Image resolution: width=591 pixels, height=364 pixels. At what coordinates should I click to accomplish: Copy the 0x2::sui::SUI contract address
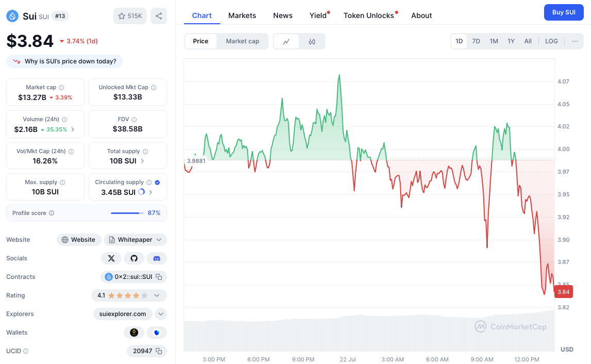pyautogui.click(x=159, y=277)
